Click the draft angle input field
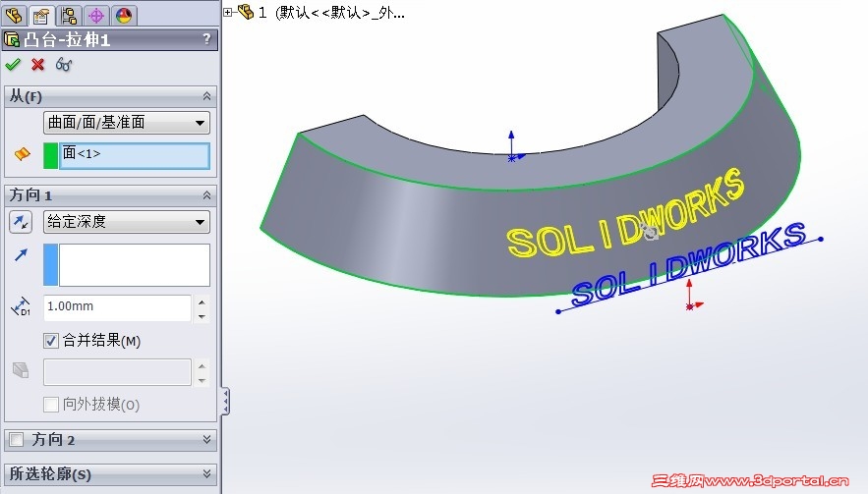 click(x=117, y=372)
